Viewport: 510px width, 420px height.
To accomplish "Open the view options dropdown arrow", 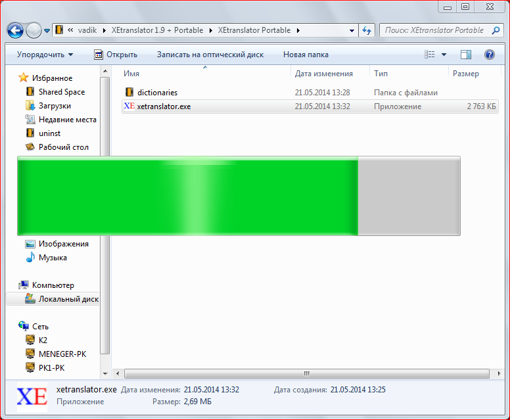I will [444, 55].
